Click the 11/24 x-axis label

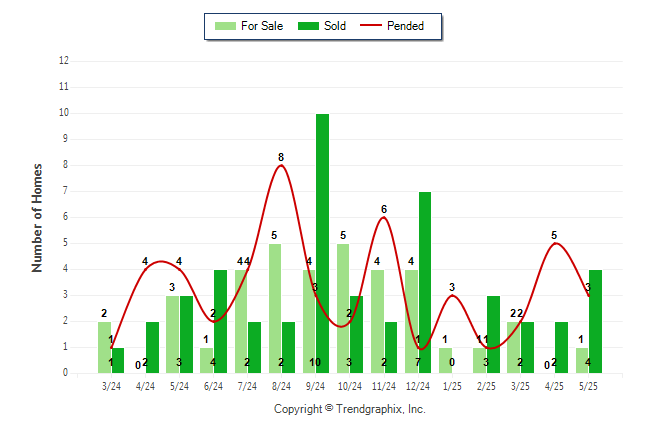pos(384,386)
